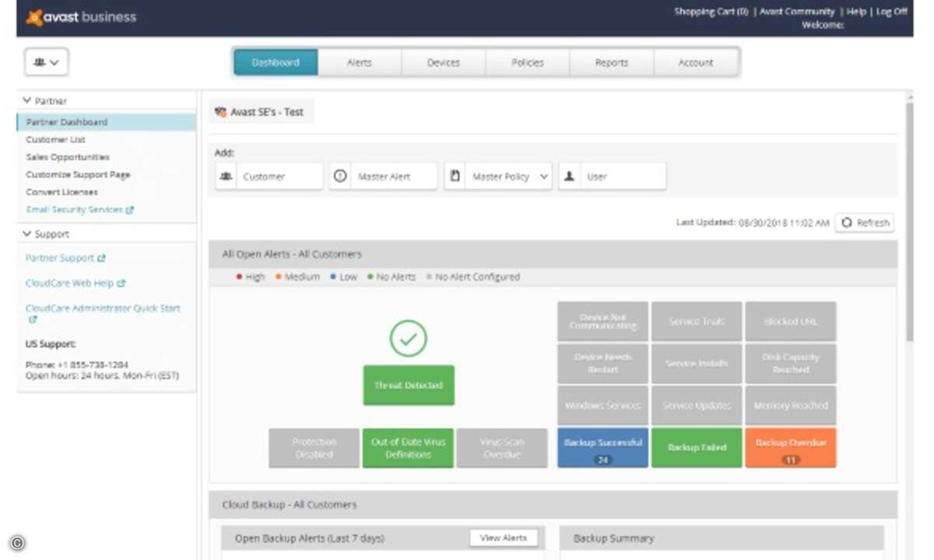The width and height of the screenshot is (934, 560).
Task: Click the Master Alert clock icon
Action: [x=340, y=177]
